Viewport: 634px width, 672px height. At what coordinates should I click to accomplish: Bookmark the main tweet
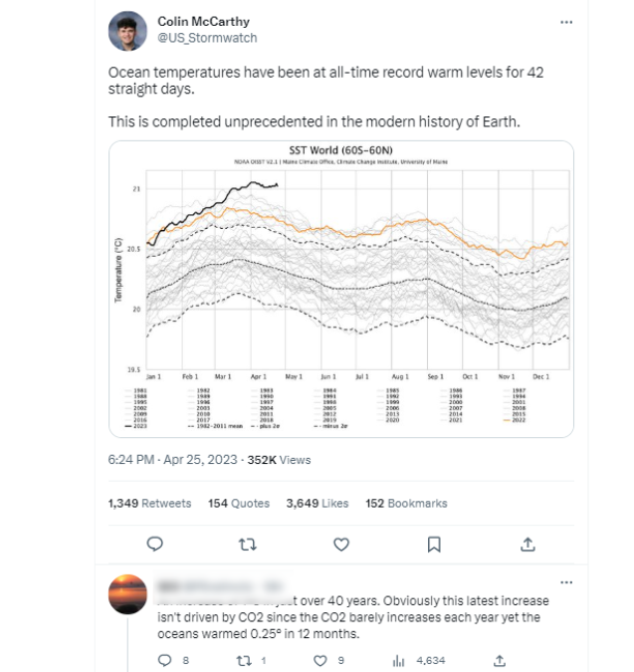(434, 544)
